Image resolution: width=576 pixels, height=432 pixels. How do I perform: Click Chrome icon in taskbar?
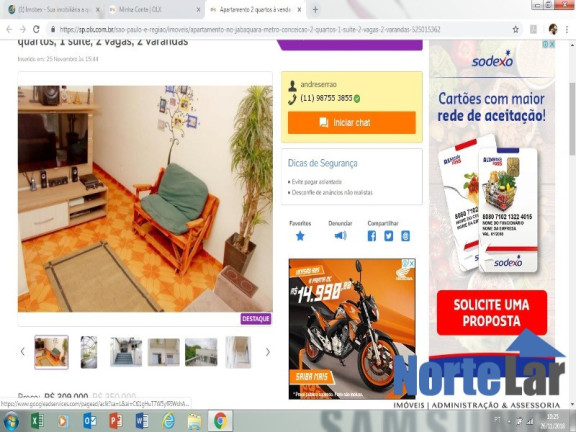point(220,421)
